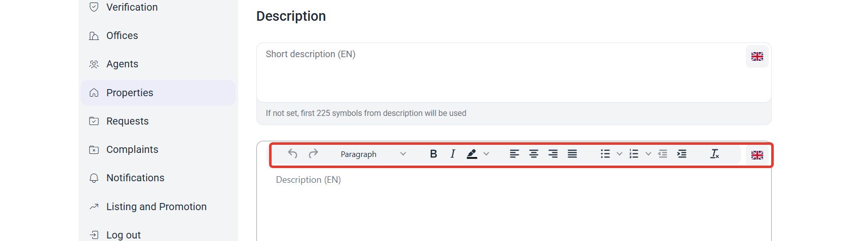Align text to the left

pyautogui.click(x=514, y=154)
